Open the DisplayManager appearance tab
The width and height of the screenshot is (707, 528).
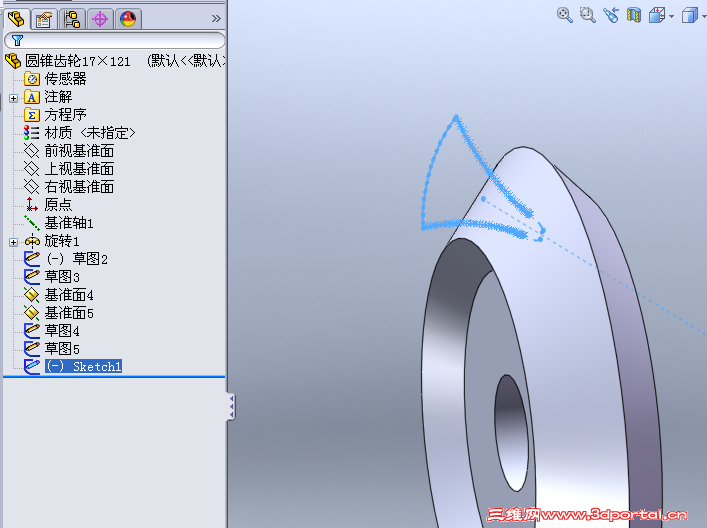(x=128, y=19)
